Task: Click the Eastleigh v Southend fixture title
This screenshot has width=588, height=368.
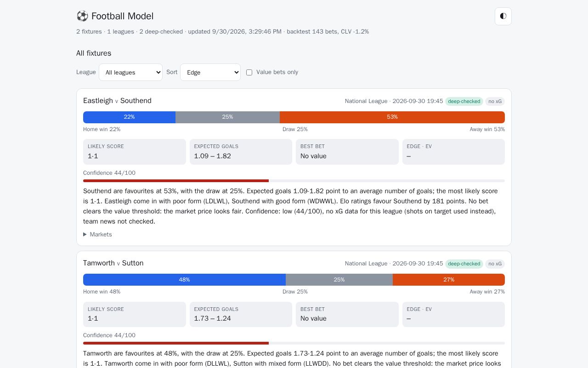Action: 117,101
